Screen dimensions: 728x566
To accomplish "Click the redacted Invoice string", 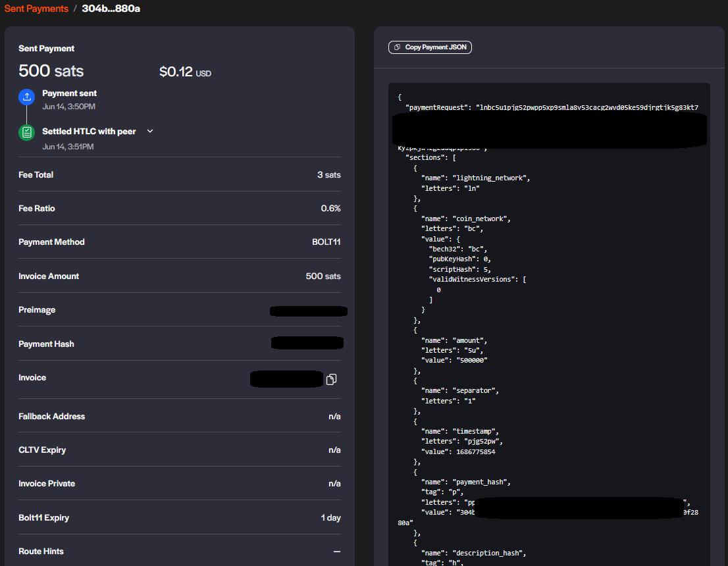I will (286, 379).
